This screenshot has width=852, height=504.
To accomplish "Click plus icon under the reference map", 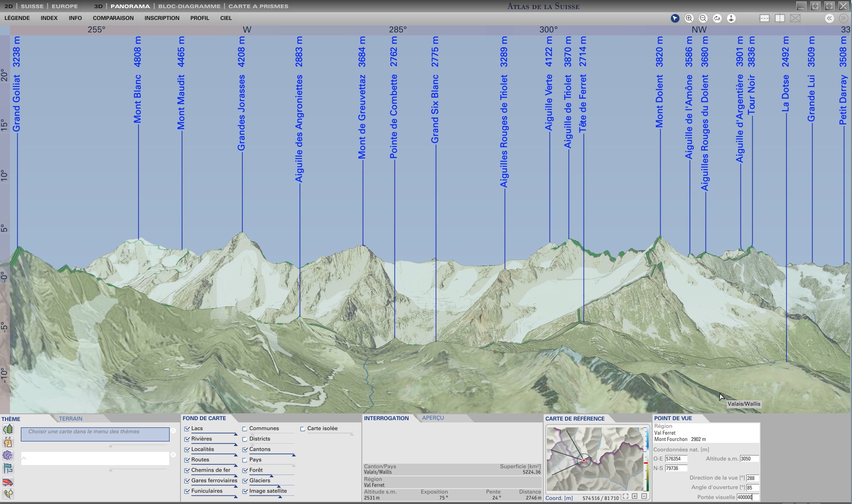I will click(634, 496).
